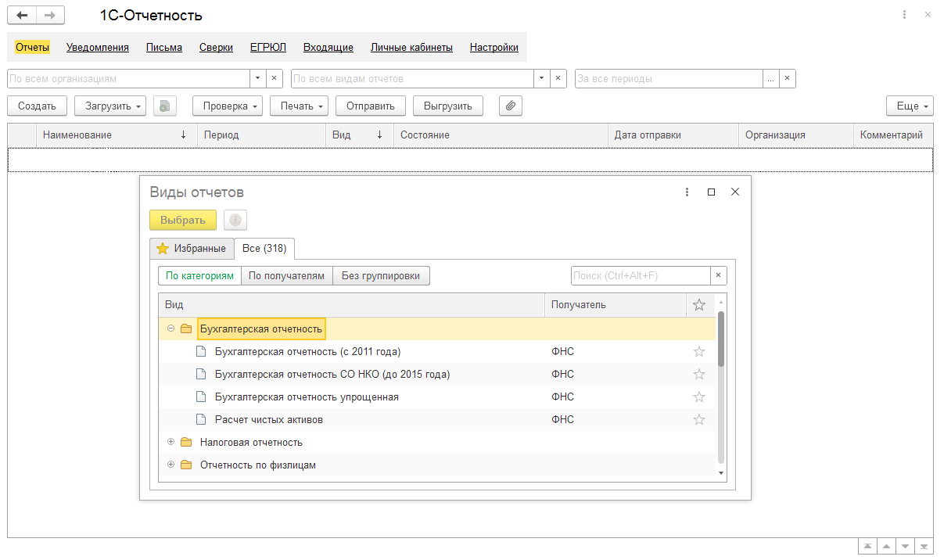Click the paperclip attachment icon
944x560 pixels.
coord(510,106)
